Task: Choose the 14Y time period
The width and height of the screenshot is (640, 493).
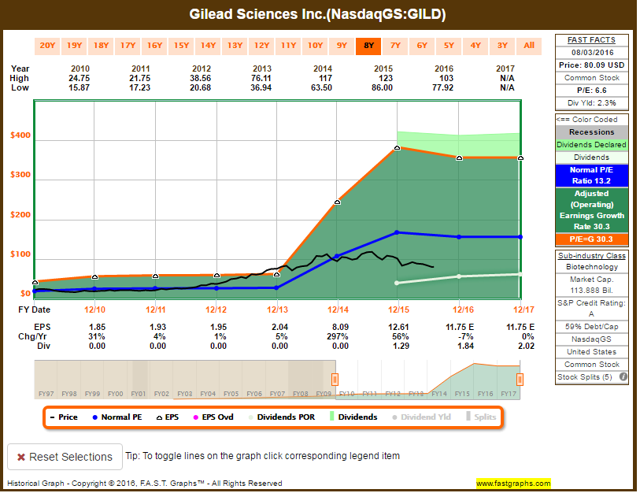Action: pos(208,46)
